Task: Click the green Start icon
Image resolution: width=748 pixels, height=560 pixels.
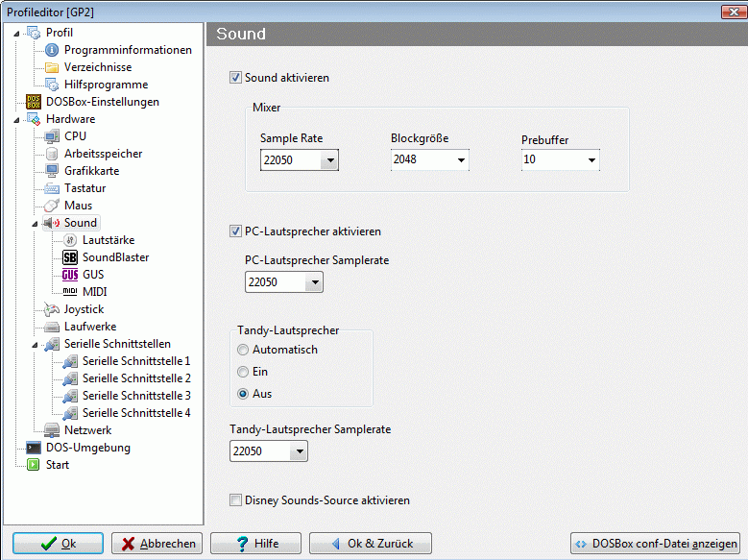Action: point(34,465)
